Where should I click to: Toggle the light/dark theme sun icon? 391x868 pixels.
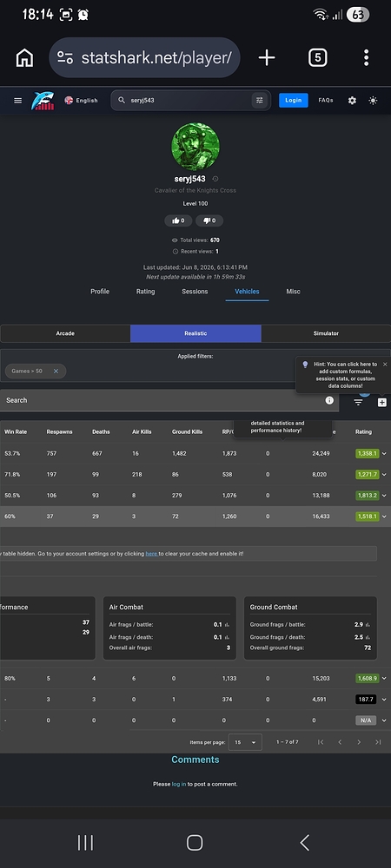click(374, 100)
